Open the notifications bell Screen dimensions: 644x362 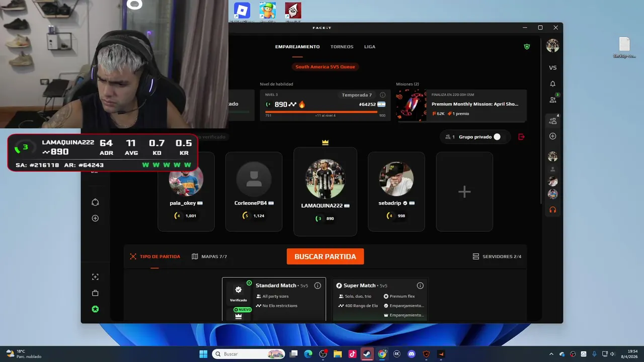[x=553, y=84]
